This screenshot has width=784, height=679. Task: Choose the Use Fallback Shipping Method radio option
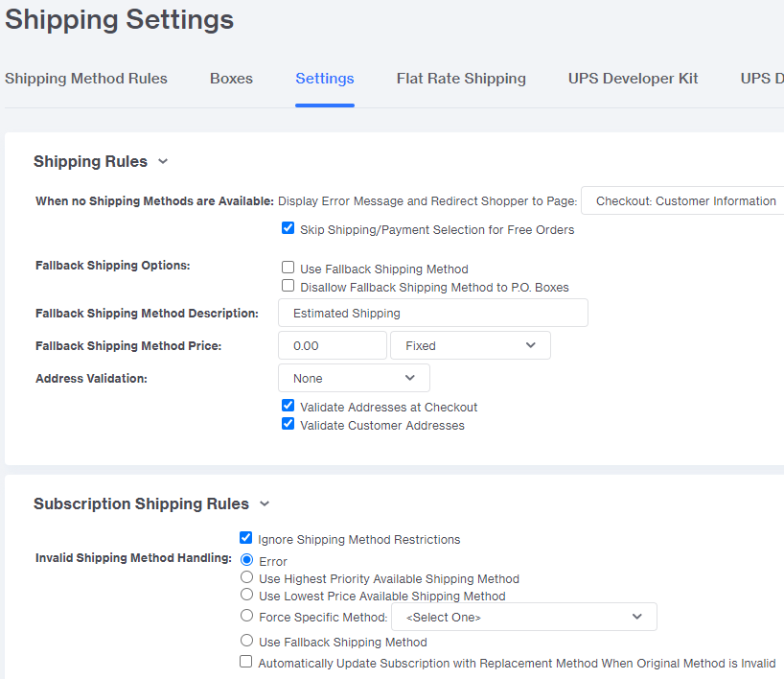246,641
